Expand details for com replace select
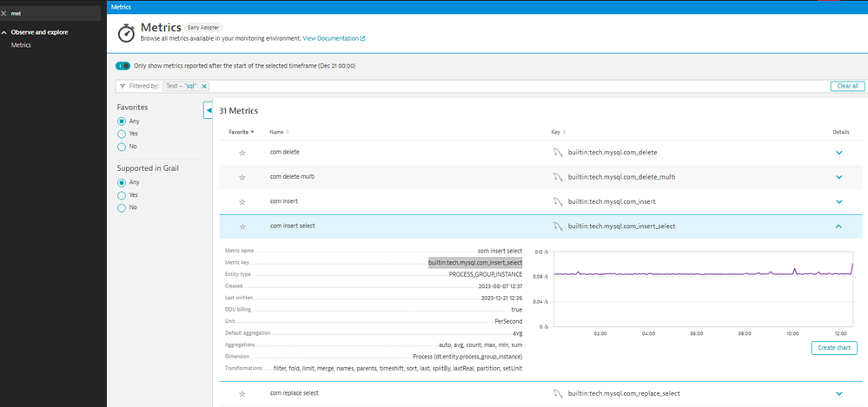Image resolution: width=868 pixels, height=407 pixels. click(x=838, y=394)
